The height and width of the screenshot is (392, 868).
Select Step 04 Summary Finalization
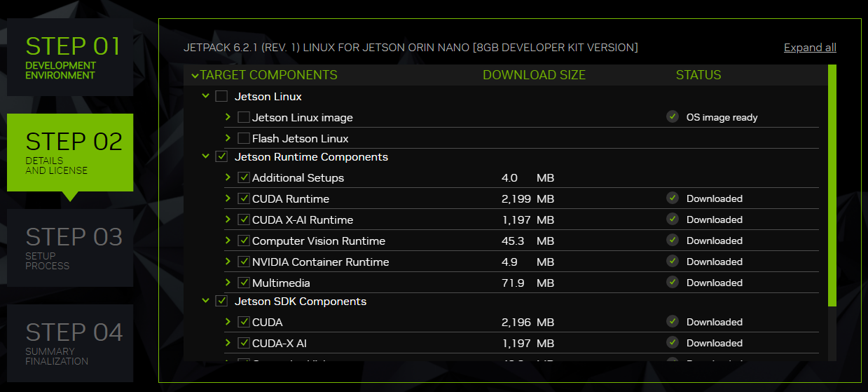(70, 343)
